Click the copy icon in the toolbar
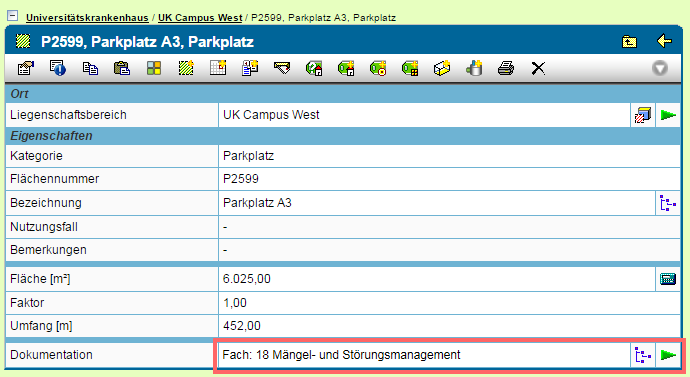The image size is (690, 377). click(x=90, y=68)
